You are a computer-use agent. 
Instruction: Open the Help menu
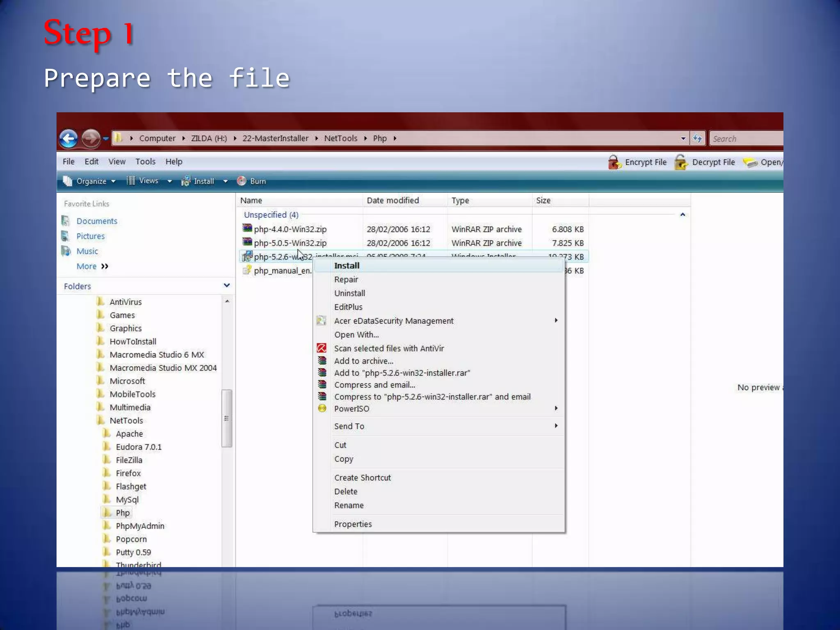click(174, 162)
